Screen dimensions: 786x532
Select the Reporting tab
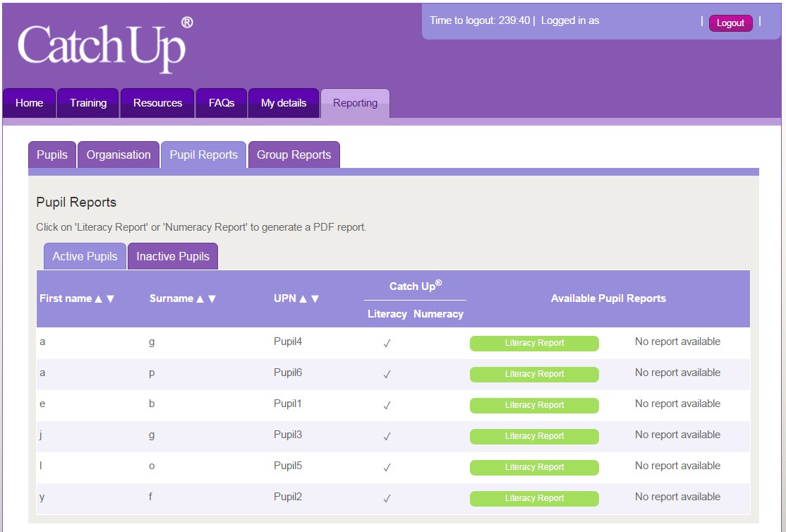tap(356, 103)
